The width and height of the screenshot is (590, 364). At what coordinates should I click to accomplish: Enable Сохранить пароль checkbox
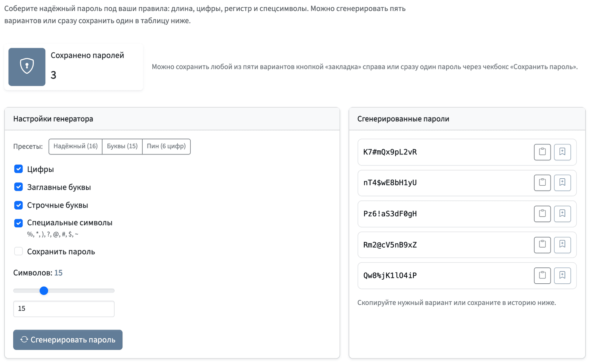(18, 251)
